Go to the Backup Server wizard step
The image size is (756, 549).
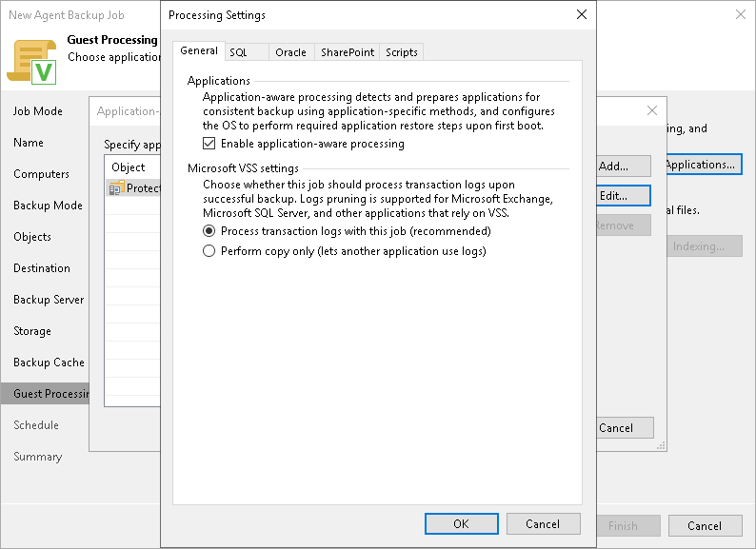tap(49, 300)
